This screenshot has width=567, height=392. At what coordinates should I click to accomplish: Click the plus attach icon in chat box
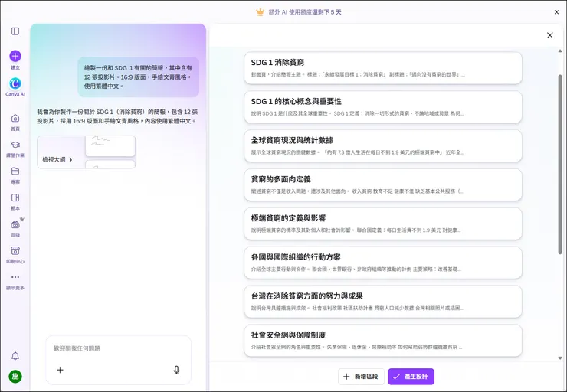(60, 370)
